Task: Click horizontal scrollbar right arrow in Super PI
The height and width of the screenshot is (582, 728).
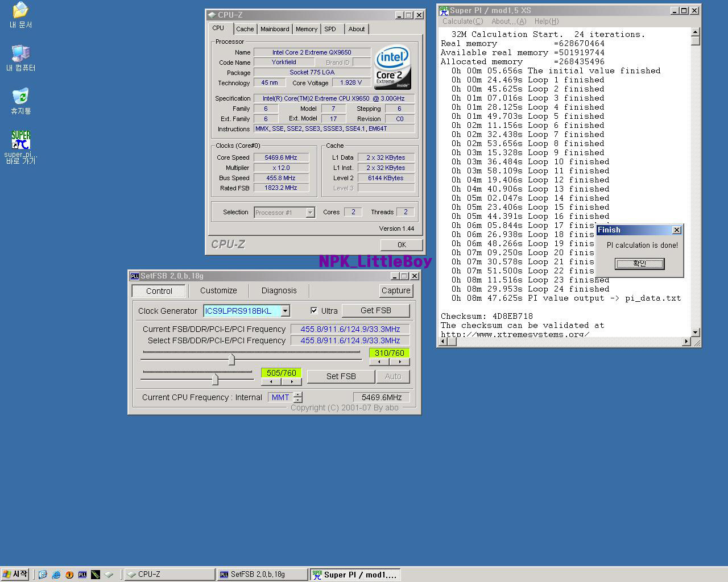Action: point(686,342)
